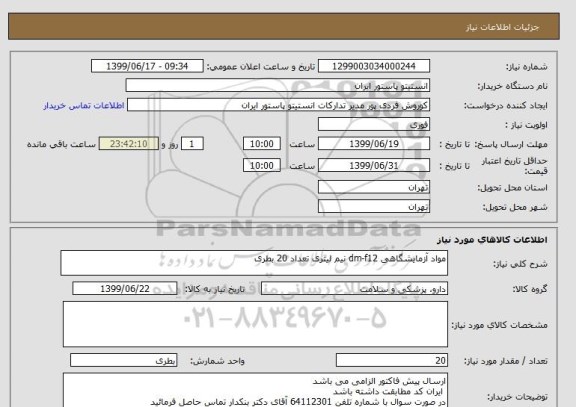This screenshot has height=407, width=576.
Task: Select the announcement date field 1399/06/17 - 09:34
Action: pyautogui.click(x=147, y=66)
